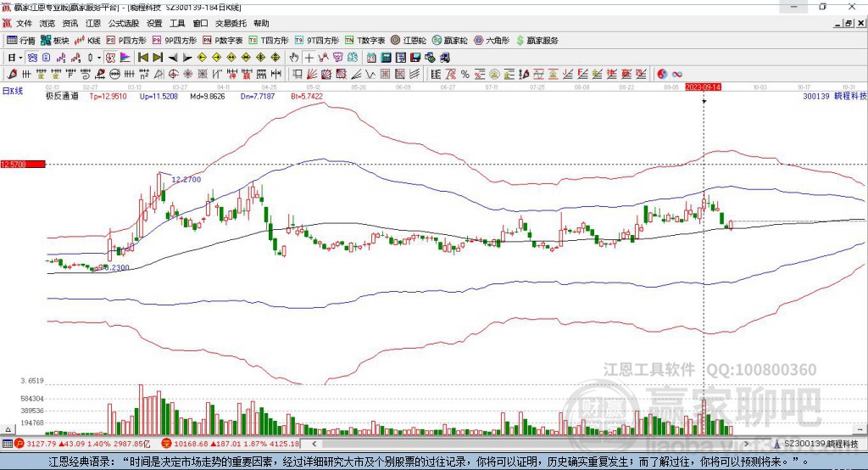Viewport: 868px width, 470px height.
Task: Open 赢家服务 with the dollar icon
Action: (x=537, y=41)
